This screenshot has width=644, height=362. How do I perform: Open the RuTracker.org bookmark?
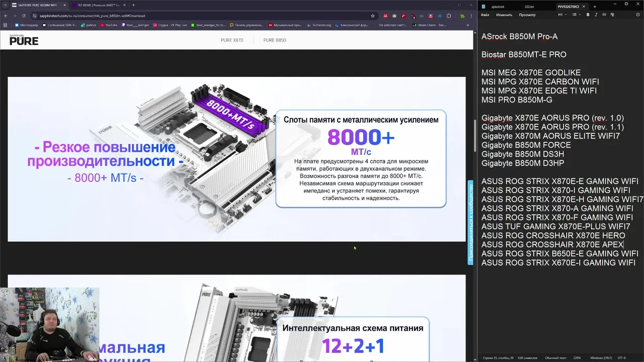coord(319,25)
